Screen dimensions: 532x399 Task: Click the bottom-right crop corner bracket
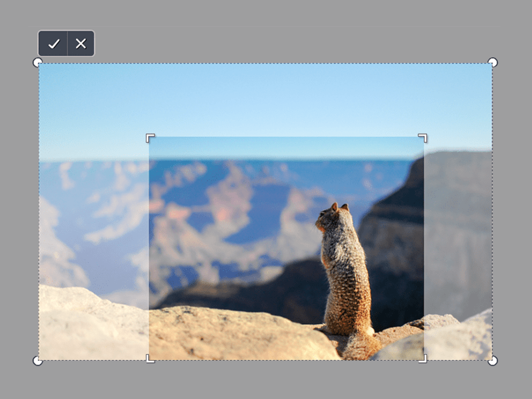pyautogui.click(x=423, y=358)
